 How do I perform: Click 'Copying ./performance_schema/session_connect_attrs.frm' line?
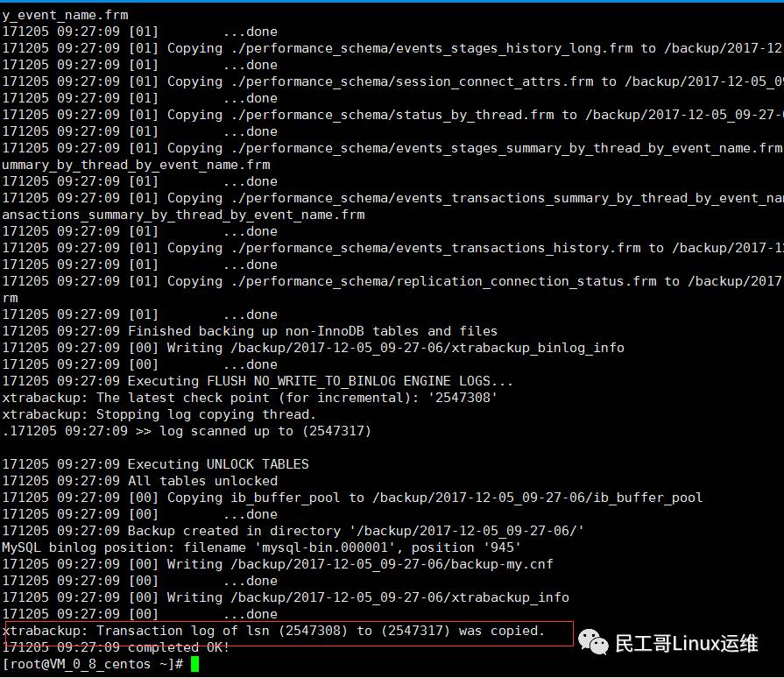(x=392, y=81)
